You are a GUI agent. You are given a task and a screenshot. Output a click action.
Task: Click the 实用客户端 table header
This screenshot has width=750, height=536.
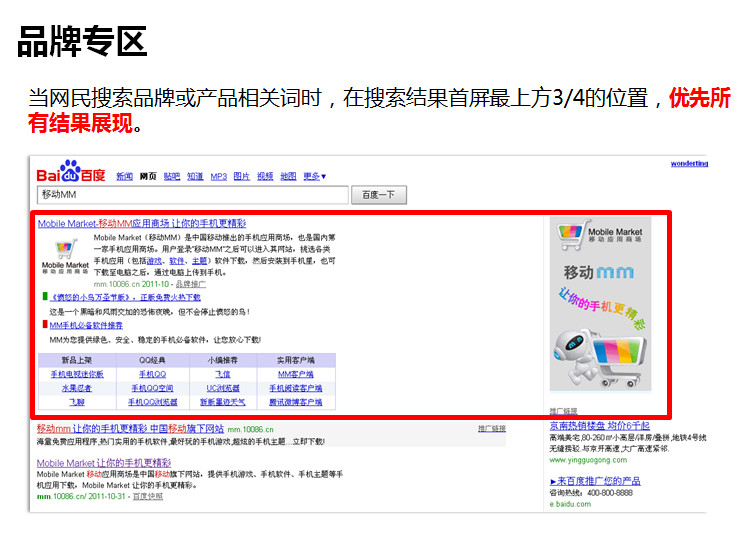(x=296, y=360)
